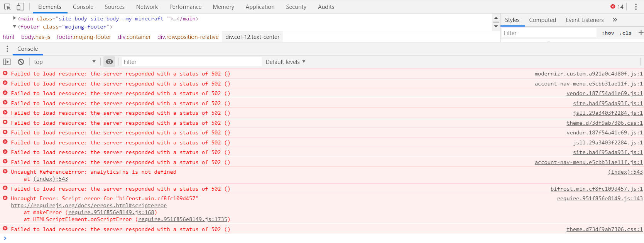Click the div.row.position-relative breadcrumb

[188, 37]
